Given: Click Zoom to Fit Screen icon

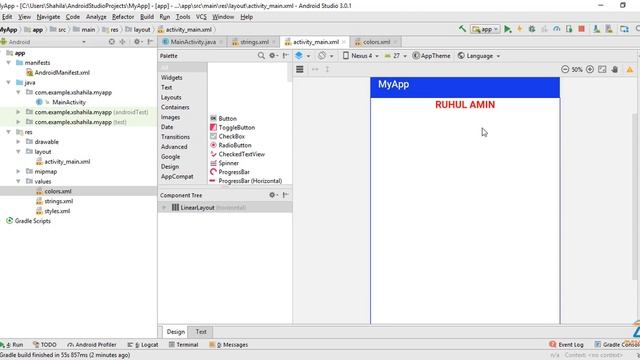Looking at the screenshot, I should 602,69.
